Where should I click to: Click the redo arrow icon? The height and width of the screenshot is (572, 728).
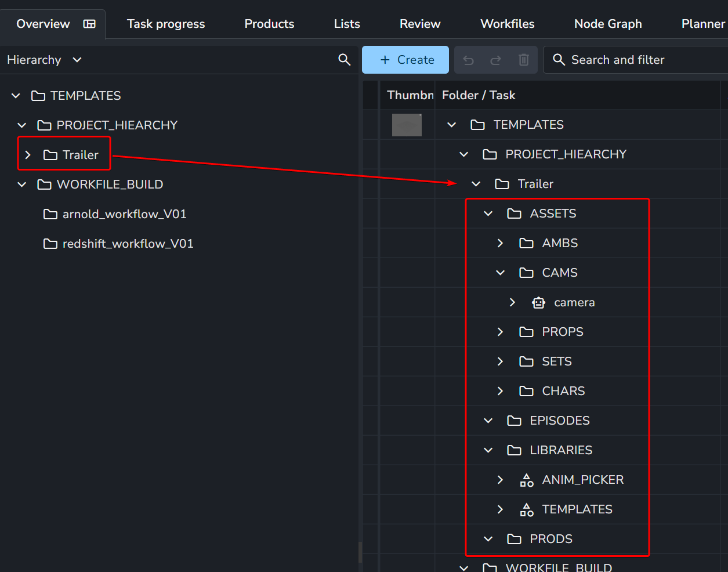(495, 60)
